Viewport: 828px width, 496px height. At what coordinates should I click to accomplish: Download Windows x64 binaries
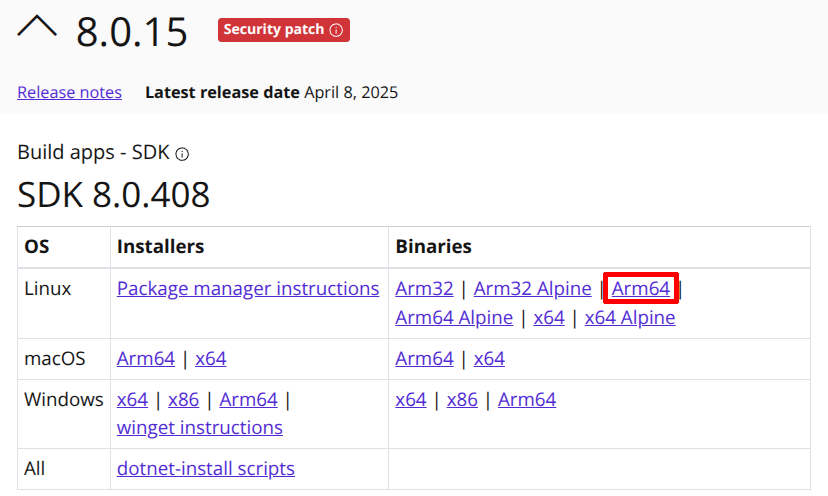coord(411,400)
